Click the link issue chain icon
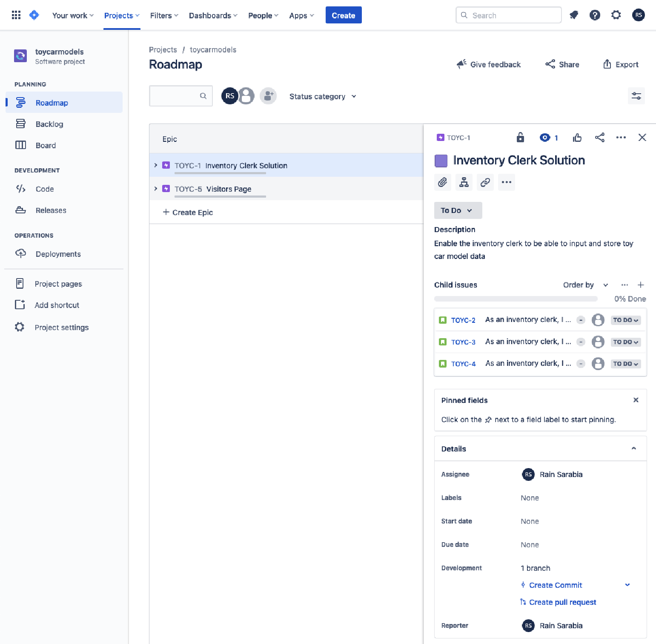 pyautogui.click(x=485, y=182)
